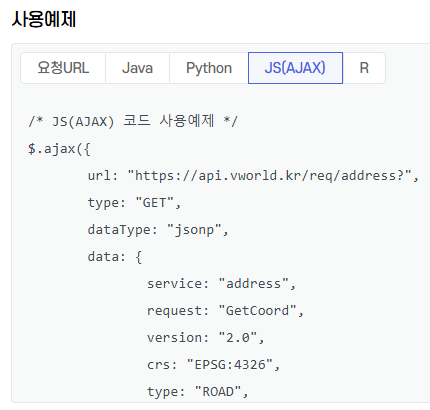Click the 'type: "GET",' line
This screenshot has height=410, width=430.
134,203
